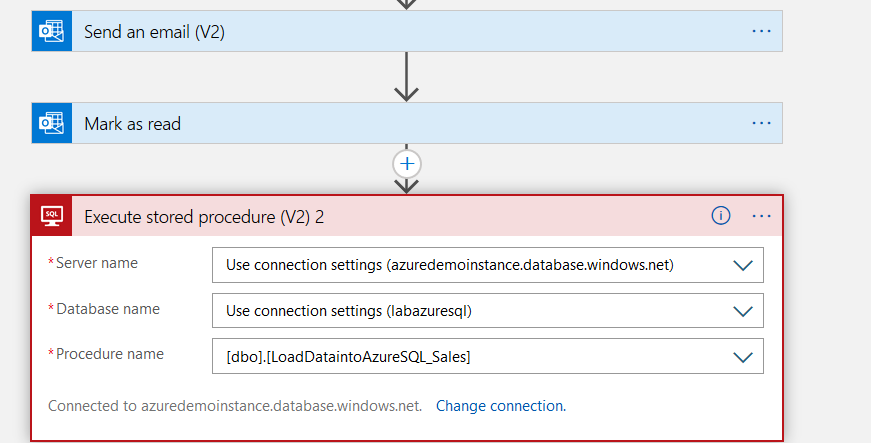Expand the Database name dropdown arrow

[742, 311]
